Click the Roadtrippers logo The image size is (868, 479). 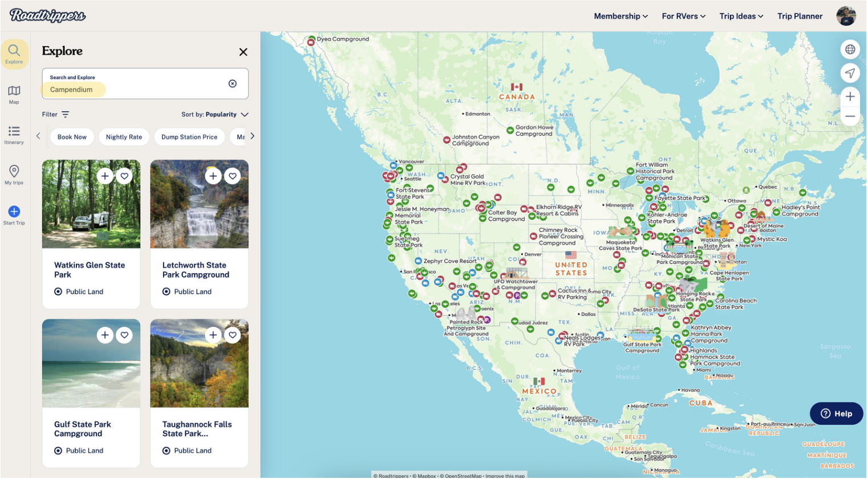click(x=48, y=15)
